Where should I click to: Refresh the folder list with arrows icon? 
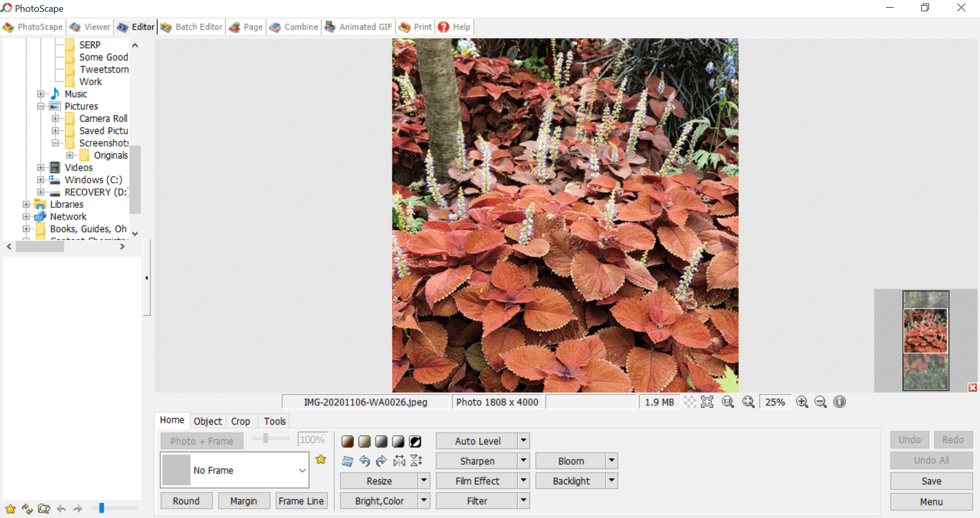(x=27, y=509)
